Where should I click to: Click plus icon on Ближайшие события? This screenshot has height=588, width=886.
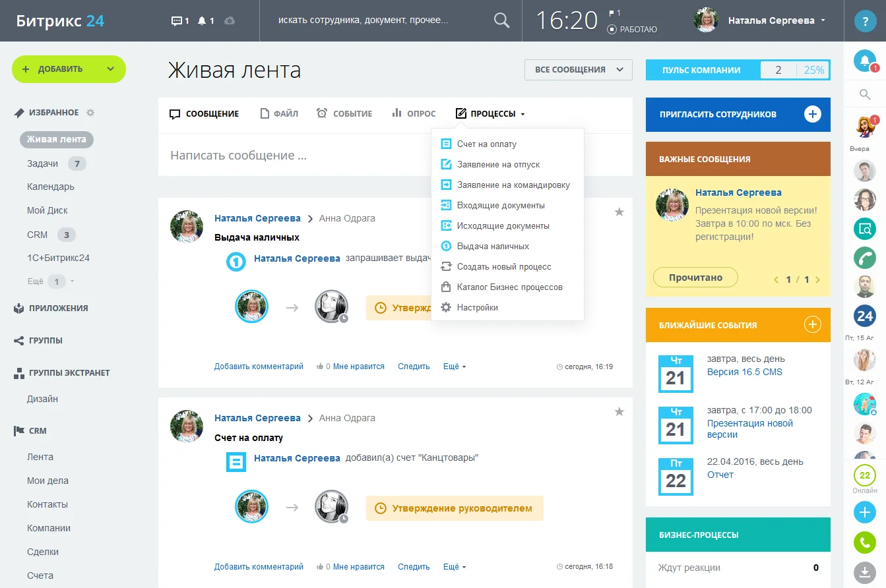click(813, 325)
